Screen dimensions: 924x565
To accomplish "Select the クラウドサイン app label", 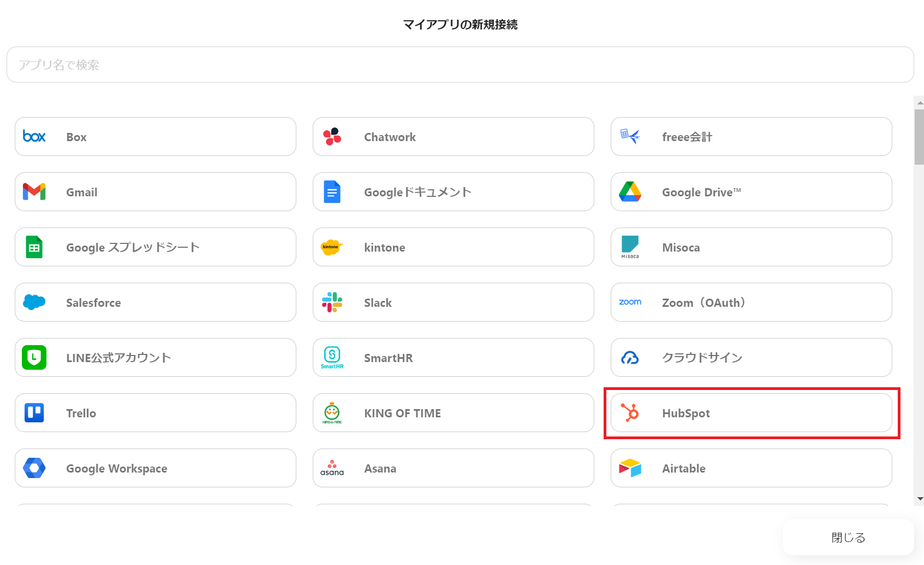I will 703,358.
